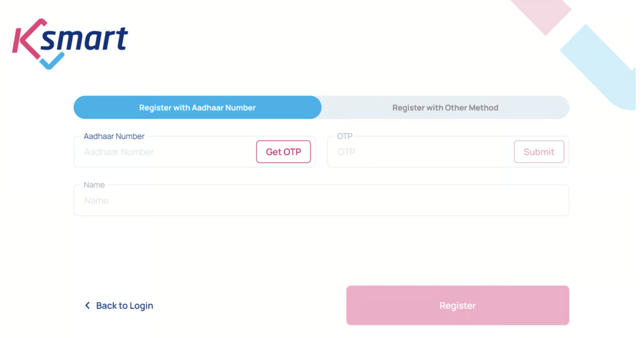Click the Get OTP button
Screen dimensions: 644x338
click(x=283, y=152)
